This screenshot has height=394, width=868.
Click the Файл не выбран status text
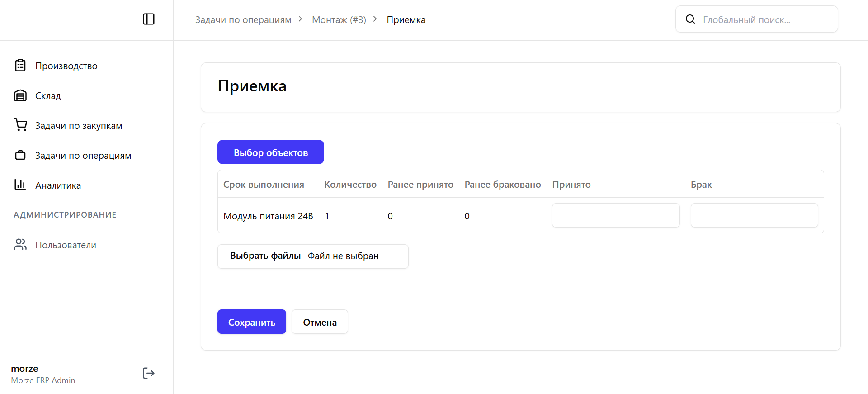tap(343, 256)
